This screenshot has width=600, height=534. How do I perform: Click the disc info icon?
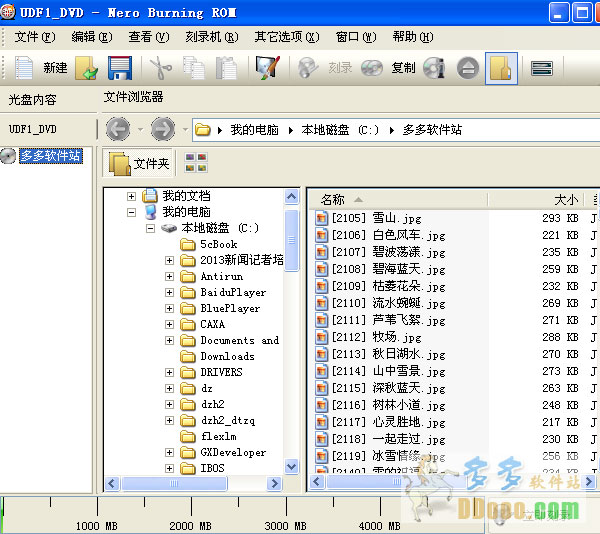tap(434, 68)
